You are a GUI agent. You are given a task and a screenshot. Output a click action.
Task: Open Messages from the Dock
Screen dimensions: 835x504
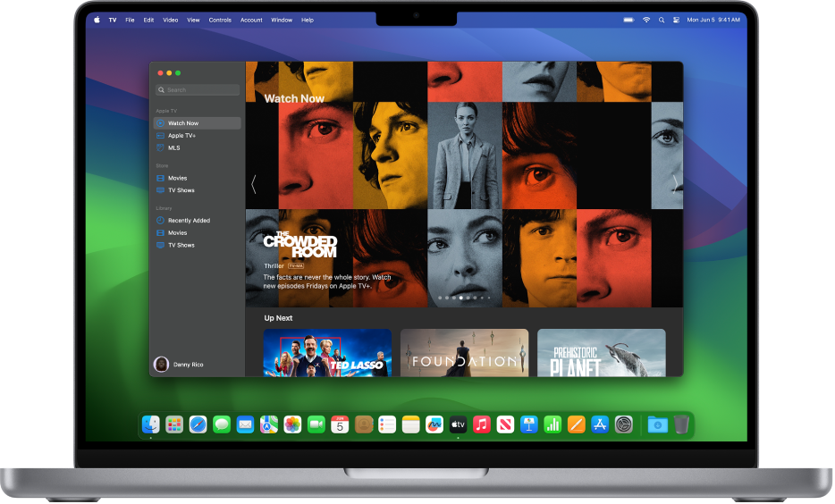coord(222,424)
